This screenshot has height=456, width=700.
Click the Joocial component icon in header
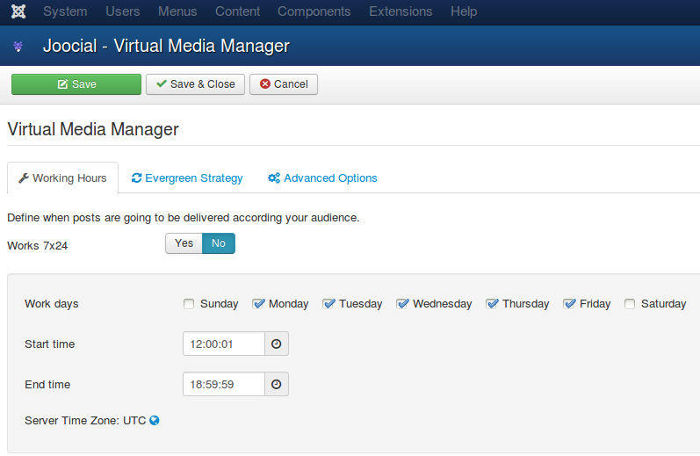[18, 46]
